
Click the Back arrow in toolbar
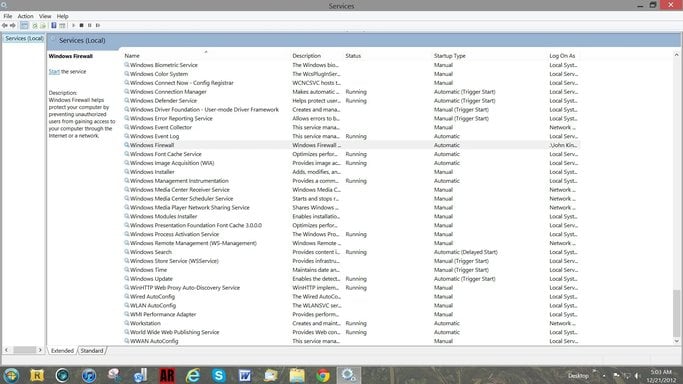pyautogui.click(x=5, y=26)
